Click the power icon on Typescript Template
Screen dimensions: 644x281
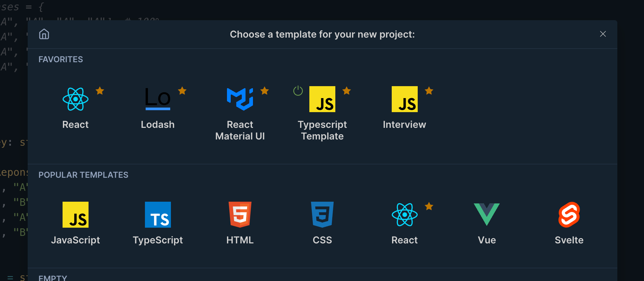click(x=298, y=91)
